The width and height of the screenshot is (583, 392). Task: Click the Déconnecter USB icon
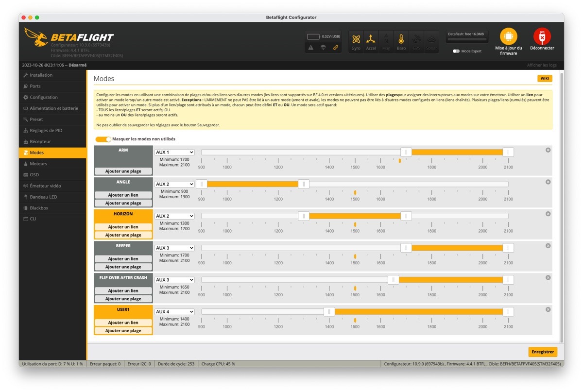tap(542, 36)
